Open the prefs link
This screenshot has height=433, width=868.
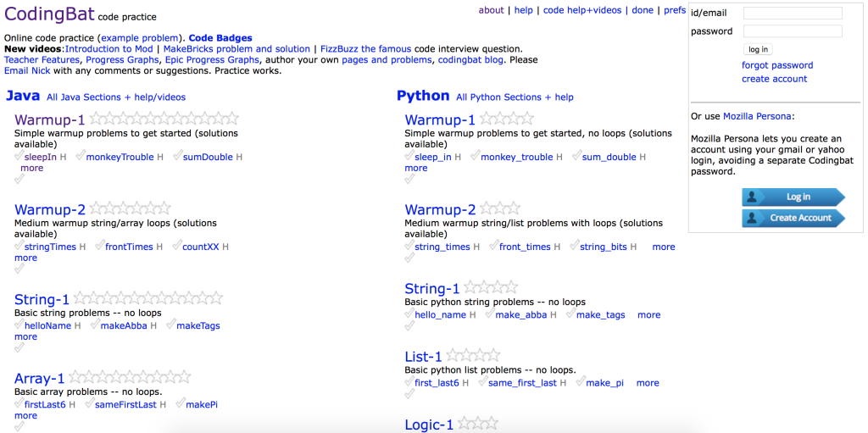pyautogui.click(x=675, y=10)
